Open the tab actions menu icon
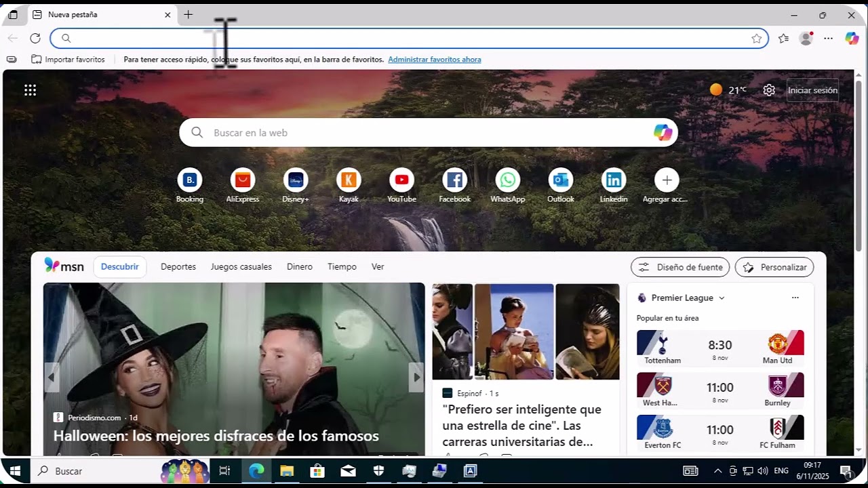Viewport: 868px width, 488px height. (13, 14)
